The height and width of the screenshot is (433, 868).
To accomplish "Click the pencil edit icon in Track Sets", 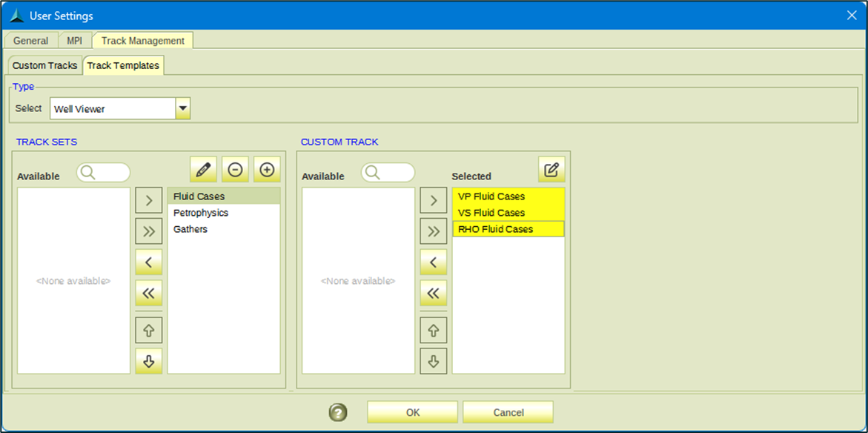I will (203, 170).
